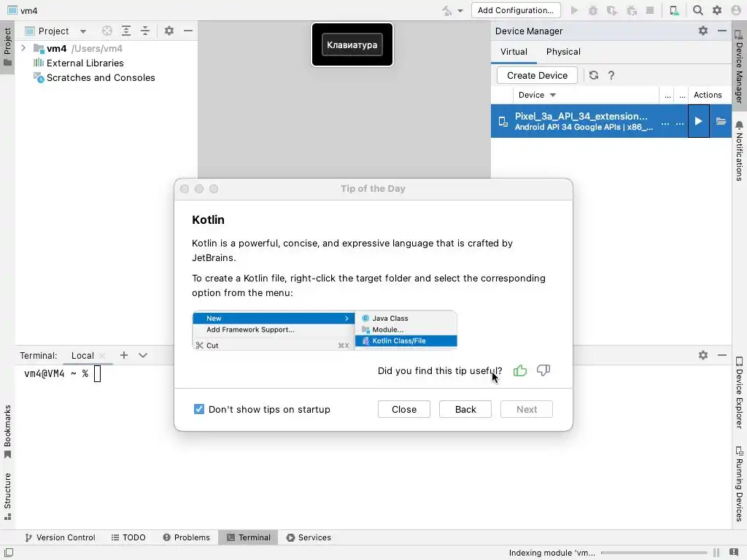Pause the indexing background task

click(x=716, y=553)
